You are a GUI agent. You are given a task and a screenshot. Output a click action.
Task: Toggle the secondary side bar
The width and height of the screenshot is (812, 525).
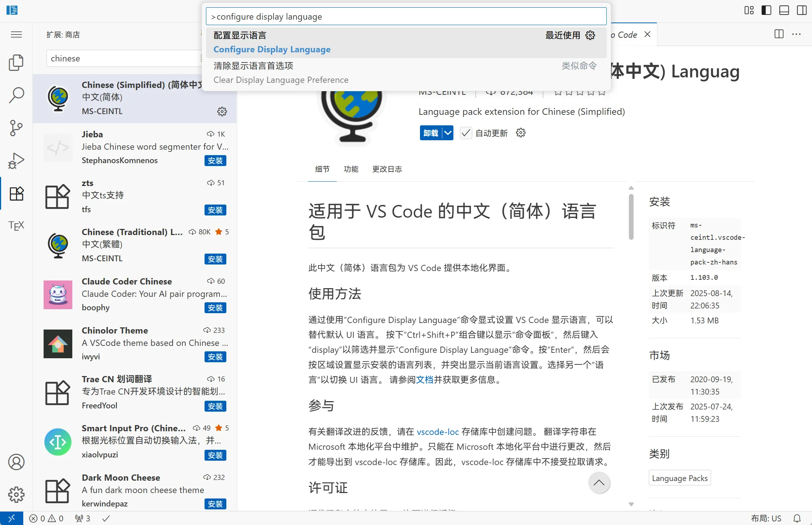(801, 10)
